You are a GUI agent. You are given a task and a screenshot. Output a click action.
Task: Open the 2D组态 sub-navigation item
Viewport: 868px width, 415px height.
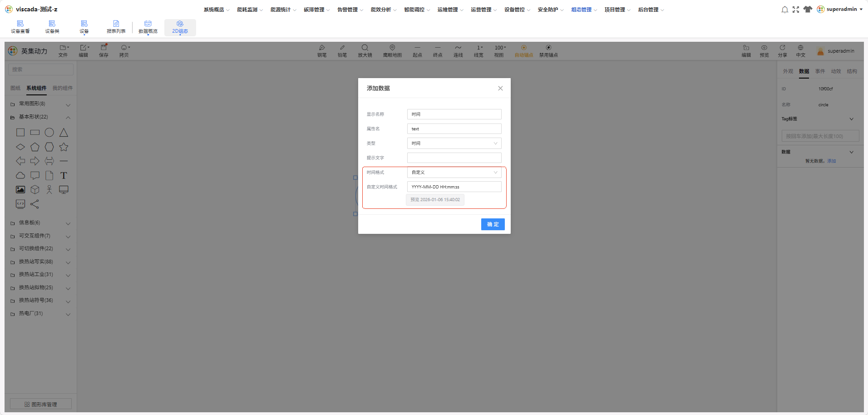[180, 27]
